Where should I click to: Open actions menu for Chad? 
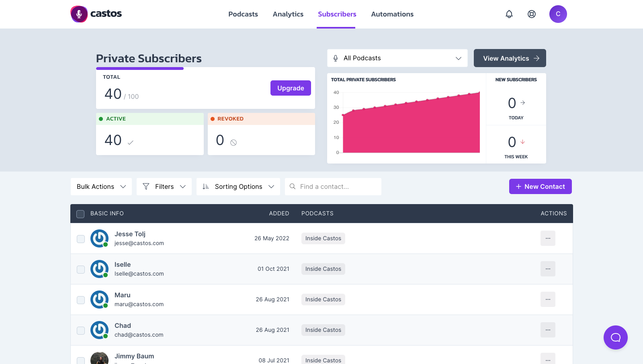click(x=548, y=330)
